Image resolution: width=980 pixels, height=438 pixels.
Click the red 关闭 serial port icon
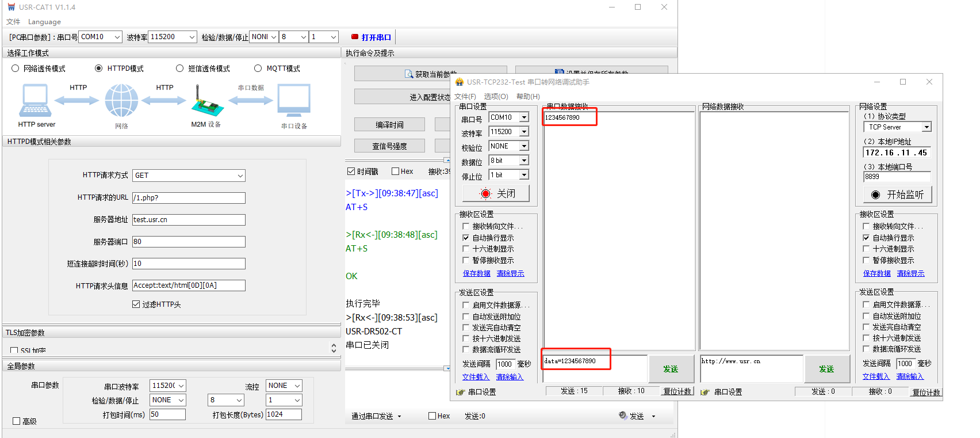click(x=486, y=194)
